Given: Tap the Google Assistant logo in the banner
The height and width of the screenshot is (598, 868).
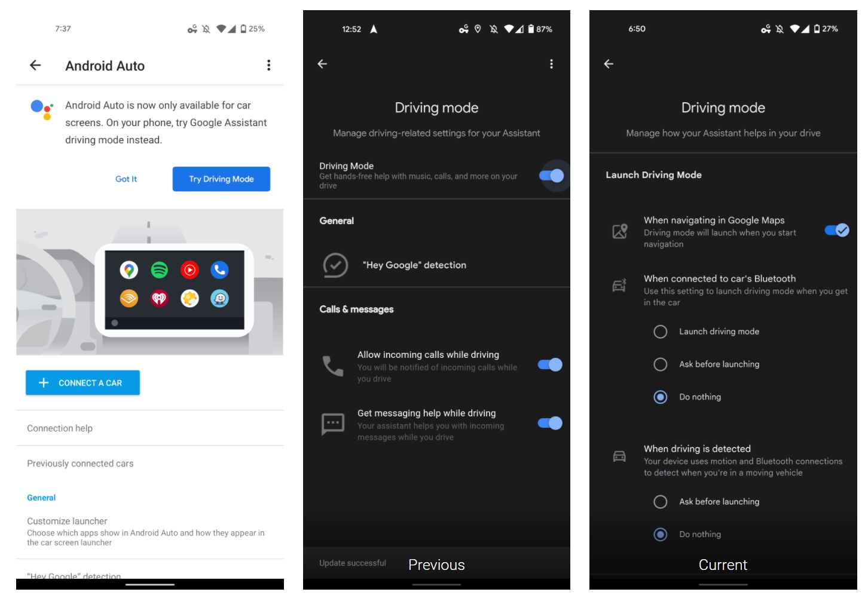Looking at the screenshot, I should point(42,109).
